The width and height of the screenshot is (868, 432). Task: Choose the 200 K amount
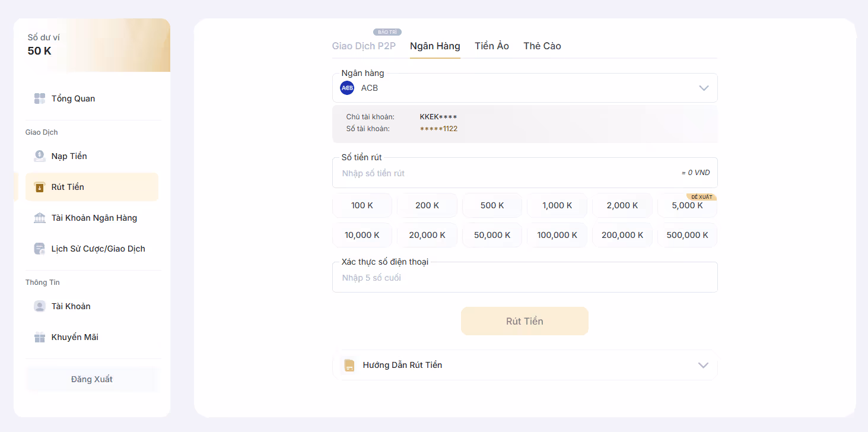(x=427, y=205)
